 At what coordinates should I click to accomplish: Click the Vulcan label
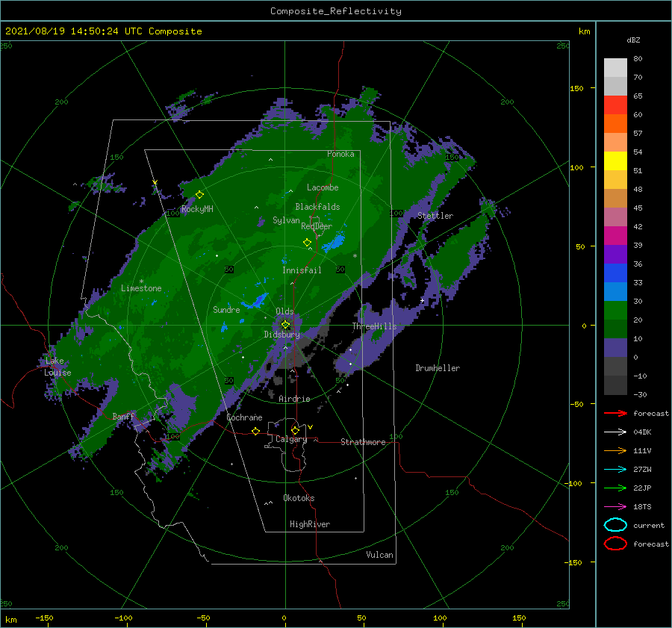tap(380, 555)
